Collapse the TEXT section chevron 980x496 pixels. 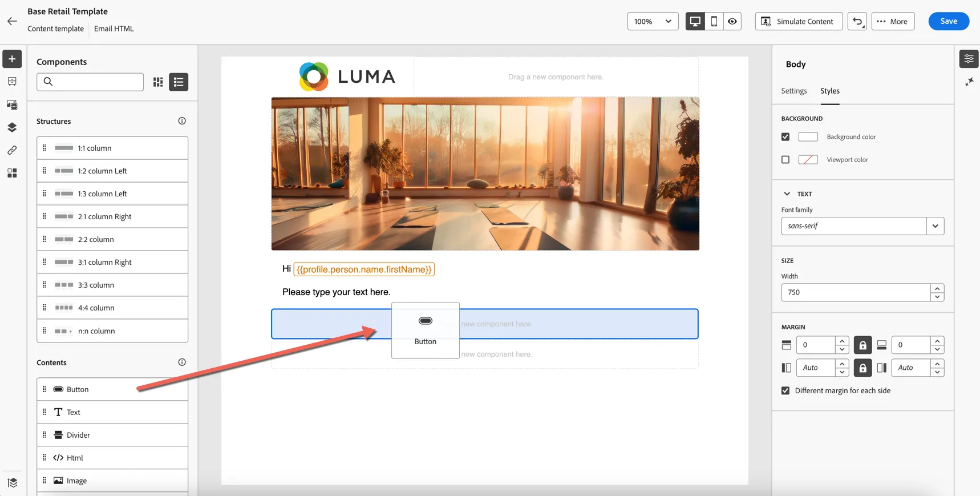tap(787, 194)
